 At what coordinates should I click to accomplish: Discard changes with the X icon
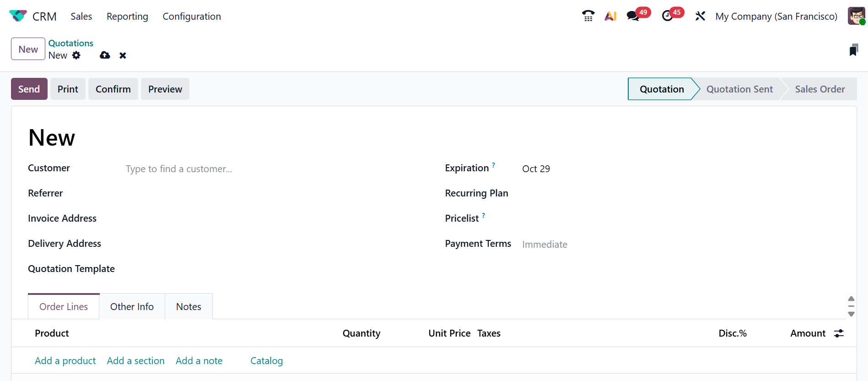tap(123, 55)
